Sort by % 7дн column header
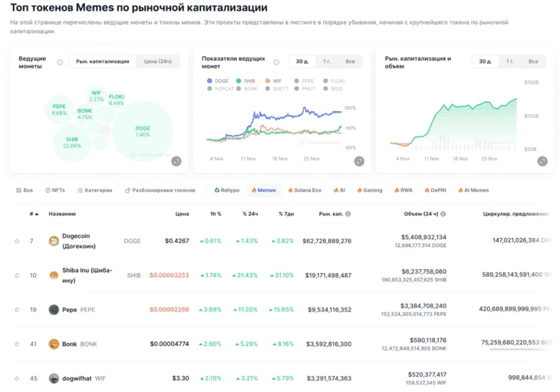 286,214
